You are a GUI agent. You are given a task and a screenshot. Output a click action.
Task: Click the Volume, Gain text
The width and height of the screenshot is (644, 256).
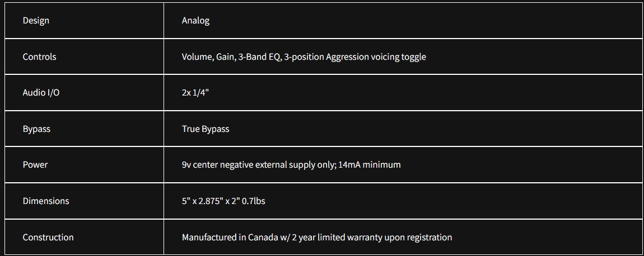[x=207, y=56]
